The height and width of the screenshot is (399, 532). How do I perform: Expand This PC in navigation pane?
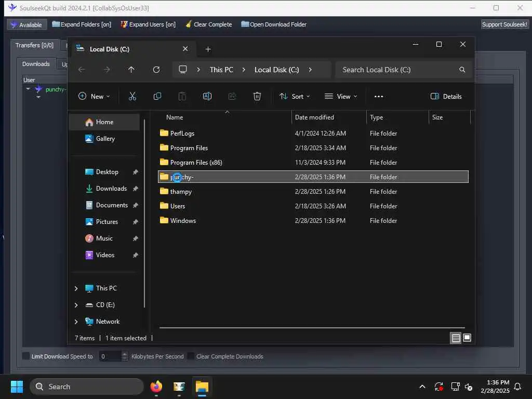[76, 288]
